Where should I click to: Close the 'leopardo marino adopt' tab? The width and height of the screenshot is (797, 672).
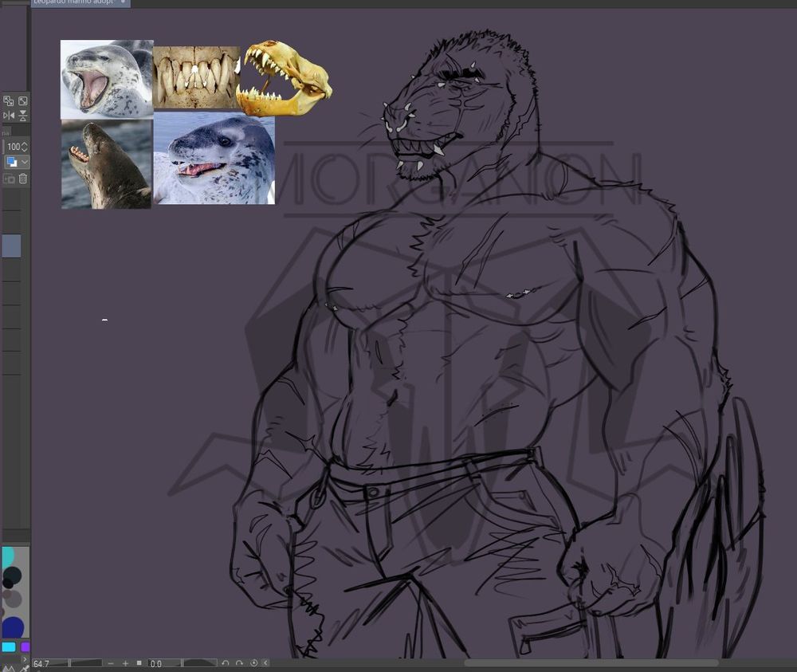coord(123,2)
